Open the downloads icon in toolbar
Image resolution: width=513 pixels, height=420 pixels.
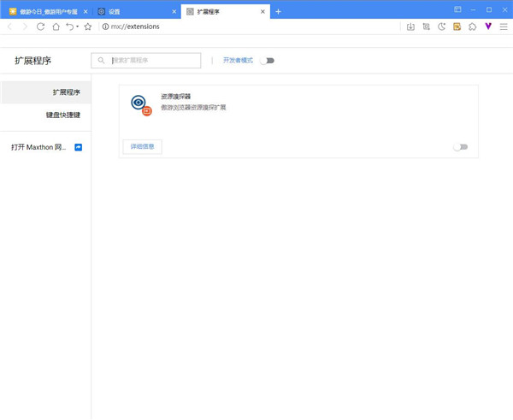[410, 27]
